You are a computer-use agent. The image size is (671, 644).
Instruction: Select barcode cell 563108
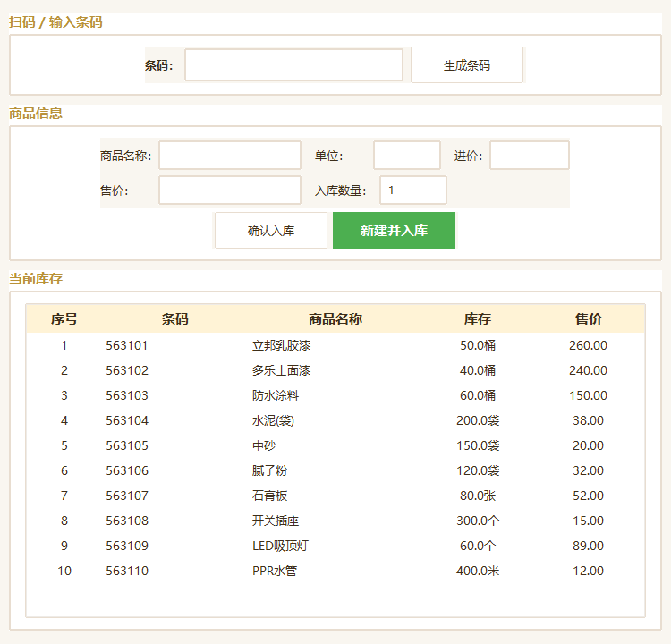(127, 521)
